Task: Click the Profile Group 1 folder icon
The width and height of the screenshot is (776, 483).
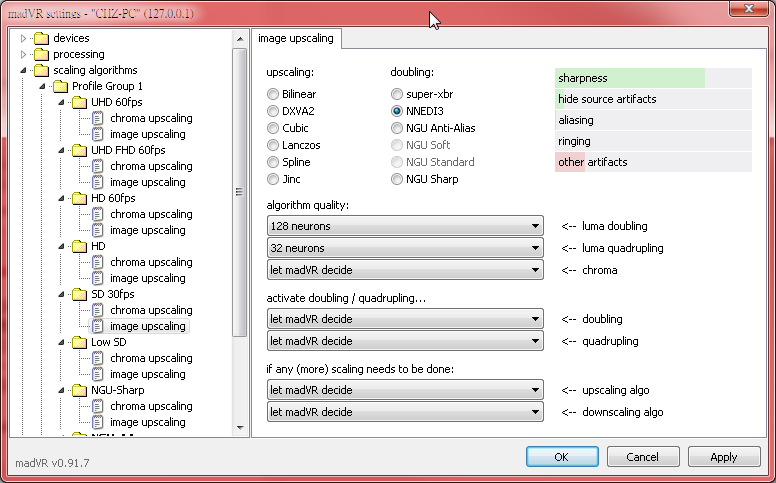Action: [60, 86]
